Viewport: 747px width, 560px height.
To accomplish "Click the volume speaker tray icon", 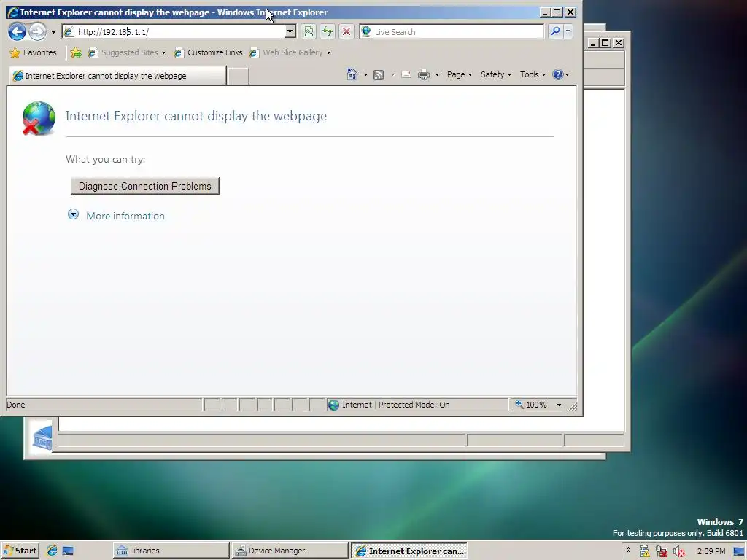I will tap(679, 551).
